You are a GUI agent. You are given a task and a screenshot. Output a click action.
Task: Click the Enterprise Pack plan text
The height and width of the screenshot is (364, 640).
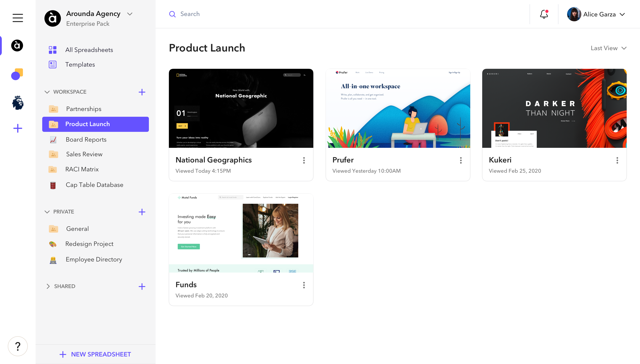point(88,24)
